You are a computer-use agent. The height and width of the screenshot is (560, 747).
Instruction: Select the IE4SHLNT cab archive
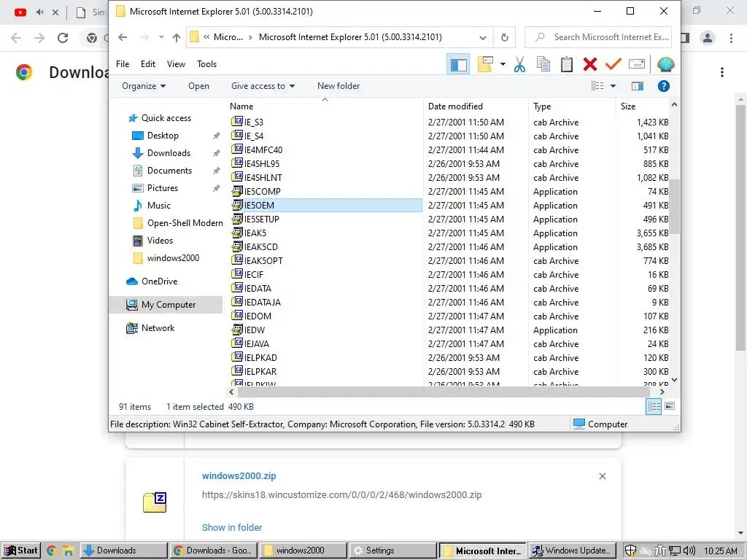[x=263, y=178]
